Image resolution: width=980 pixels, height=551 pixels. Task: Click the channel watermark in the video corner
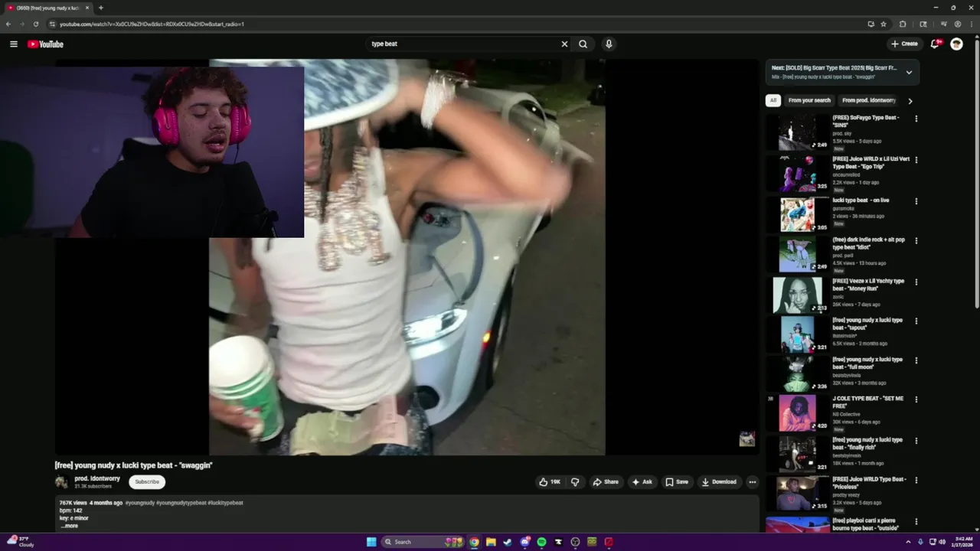click(x=746, y=439)
